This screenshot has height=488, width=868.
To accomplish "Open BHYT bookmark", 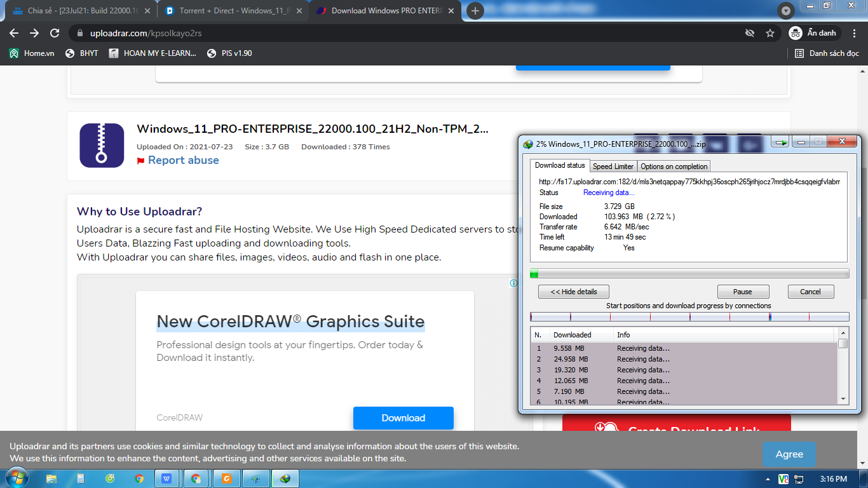I will point(82,53).
